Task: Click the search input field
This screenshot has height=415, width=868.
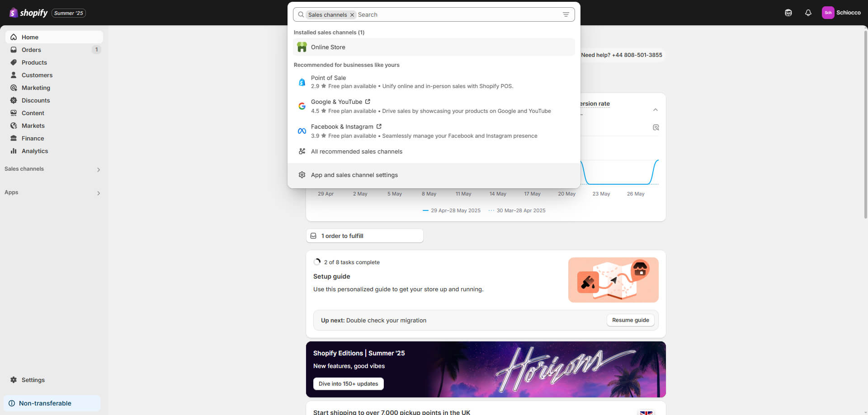Action: [x=457, y=15]
